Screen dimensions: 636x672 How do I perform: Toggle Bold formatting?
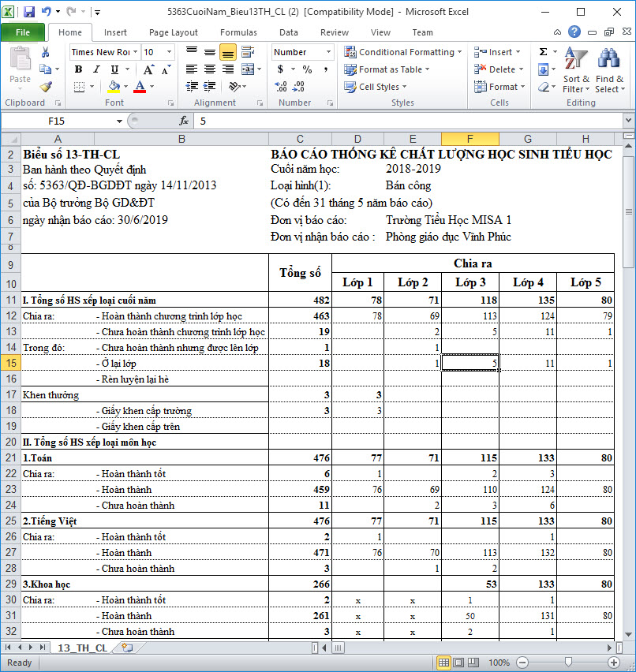pyautogui.click(x=78, y=69)
